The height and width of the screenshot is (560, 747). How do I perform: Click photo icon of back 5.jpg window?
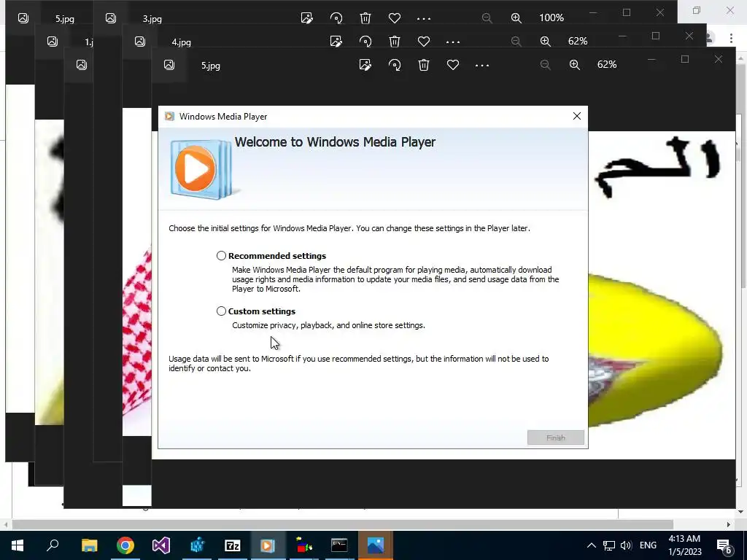point(23,18)
